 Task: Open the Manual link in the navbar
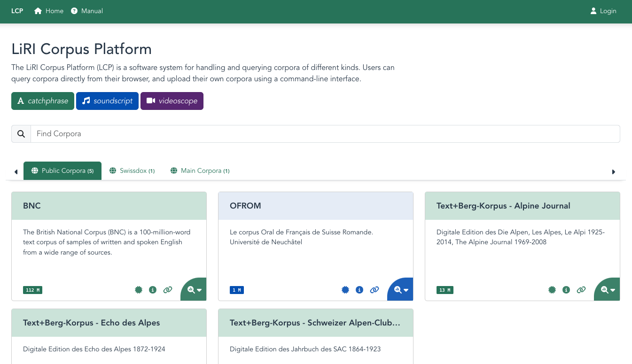[87, 11]
